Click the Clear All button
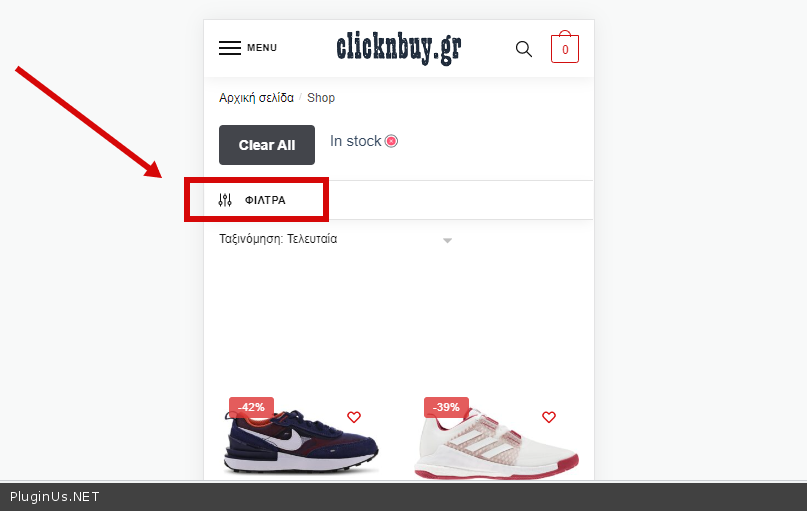Viewport: 807px width, 511px height. click(267, 145)
